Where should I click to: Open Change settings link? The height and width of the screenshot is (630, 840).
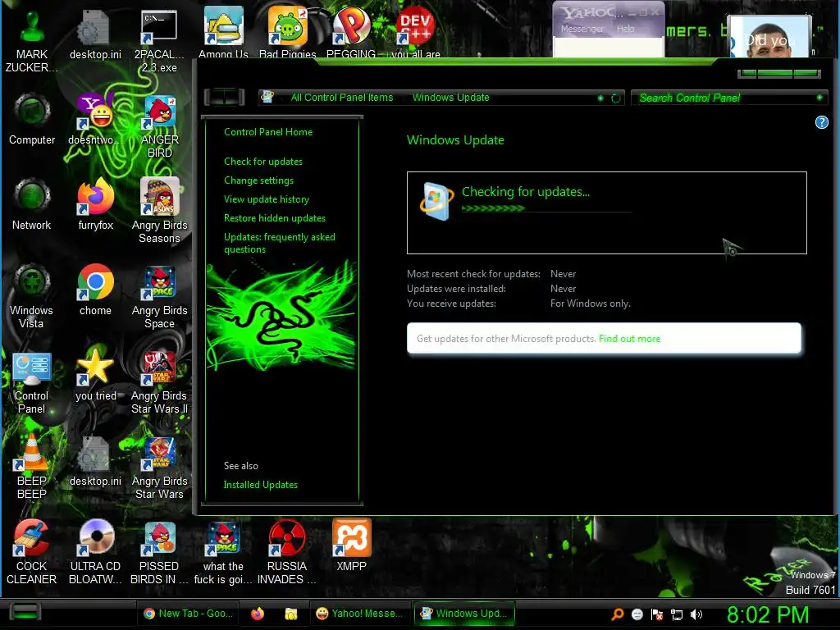click(258, 180)
